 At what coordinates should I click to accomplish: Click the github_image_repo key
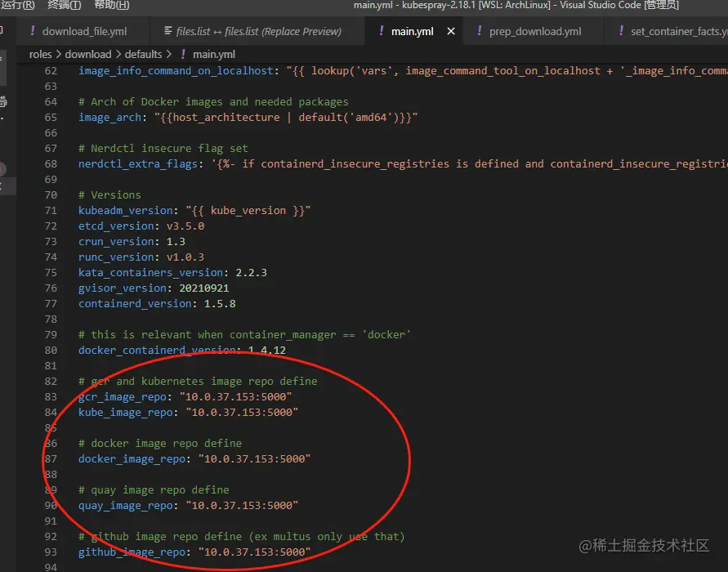132,552
